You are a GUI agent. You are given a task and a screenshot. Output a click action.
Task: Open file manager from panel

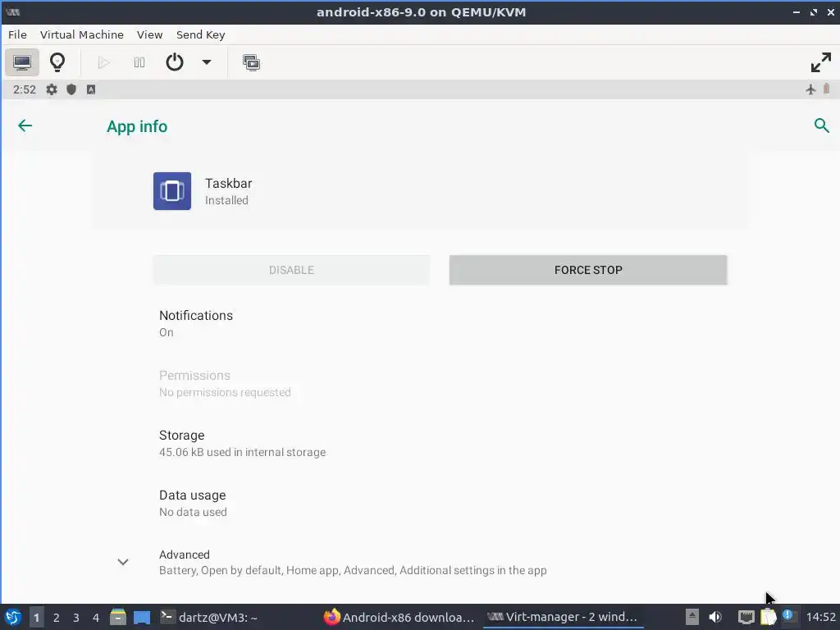tap(118, 617)
